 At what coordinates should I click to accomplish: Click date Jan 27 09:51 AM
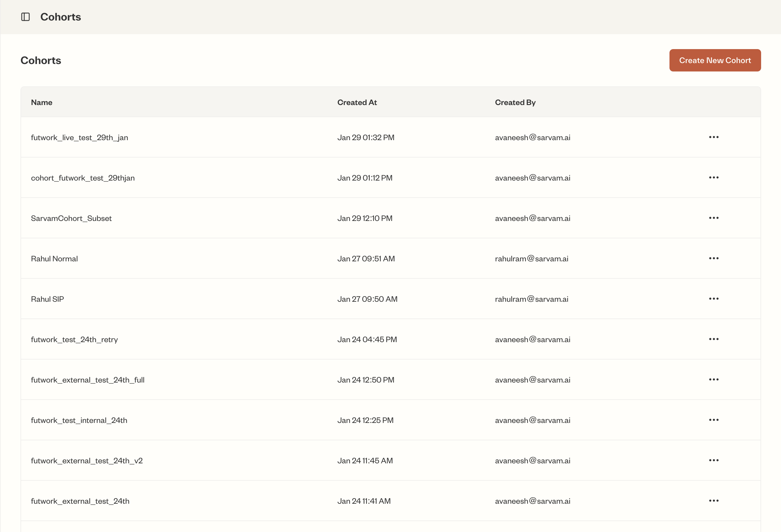[366, 259]
